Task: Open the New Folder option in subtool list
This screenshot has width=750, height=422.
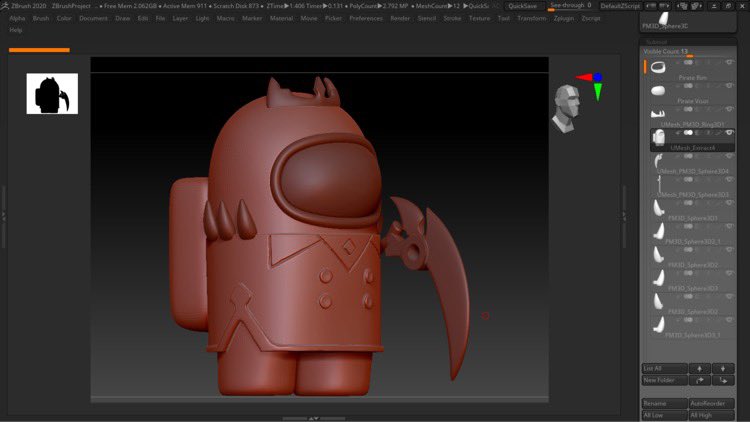Action: pos(663,380)
